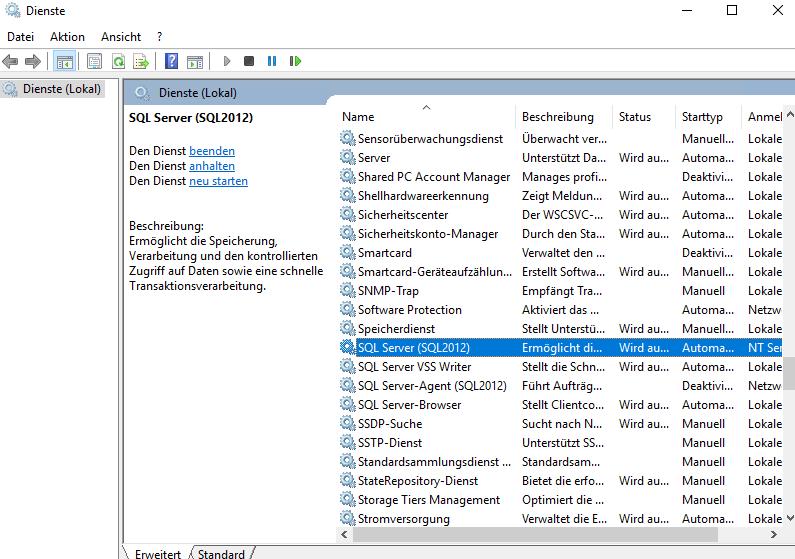Click the Back arrow toolbar icon
The height and width of the screenshot is (559, 795).
click(10, 61)
